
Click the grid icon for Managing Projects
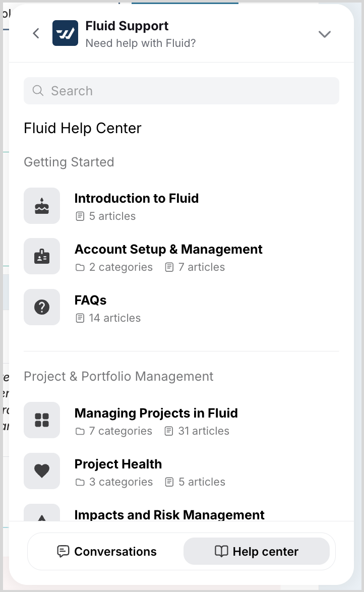tap(42, 420)
